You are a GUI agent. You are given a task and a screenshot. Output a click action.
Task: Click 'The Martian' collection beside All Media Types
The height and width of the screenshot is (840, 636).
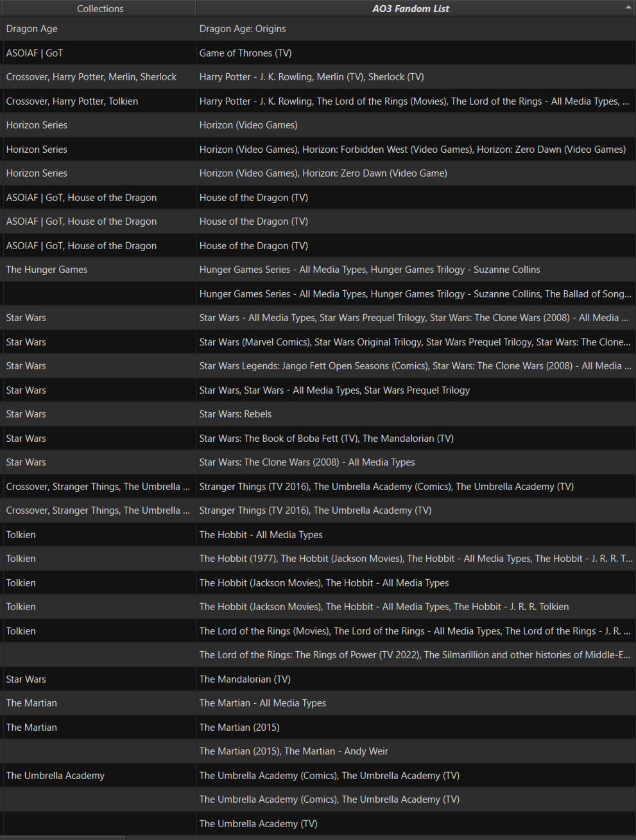tap(99, 703)
